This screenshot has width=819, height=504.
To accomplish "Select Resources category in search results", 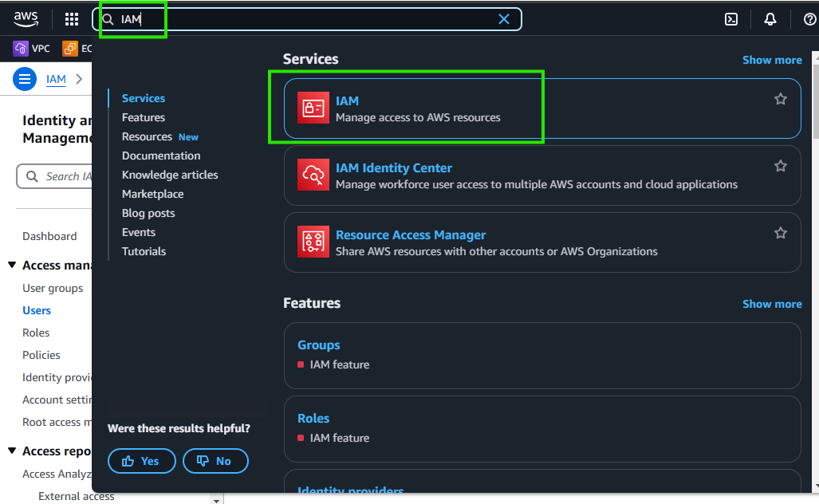I will point(147,137).
